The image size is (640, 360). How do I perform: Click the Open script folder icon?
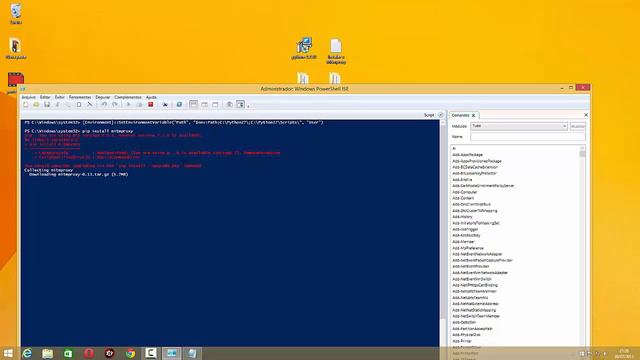[x=36, y=105]
